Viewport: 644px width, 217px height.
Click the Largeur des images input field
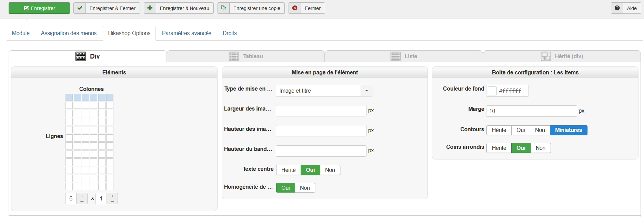[x=321, y=111]
